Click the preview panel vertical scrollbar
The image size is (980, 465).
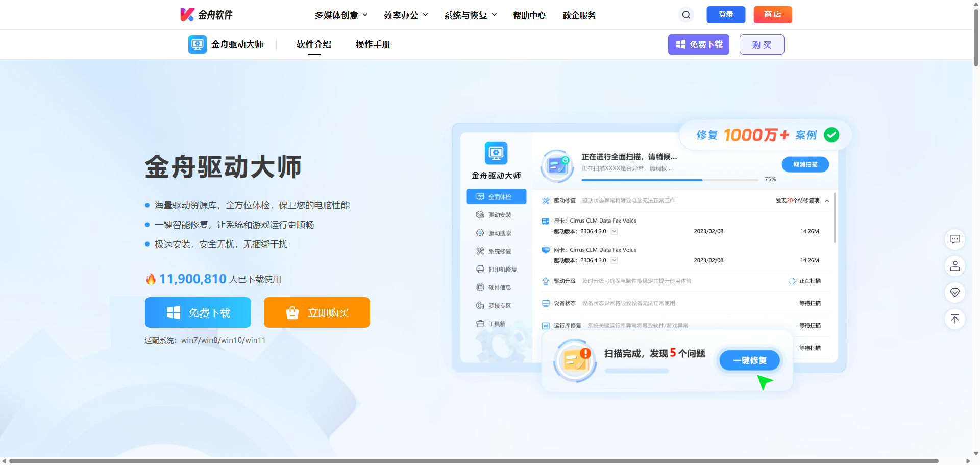835,218
